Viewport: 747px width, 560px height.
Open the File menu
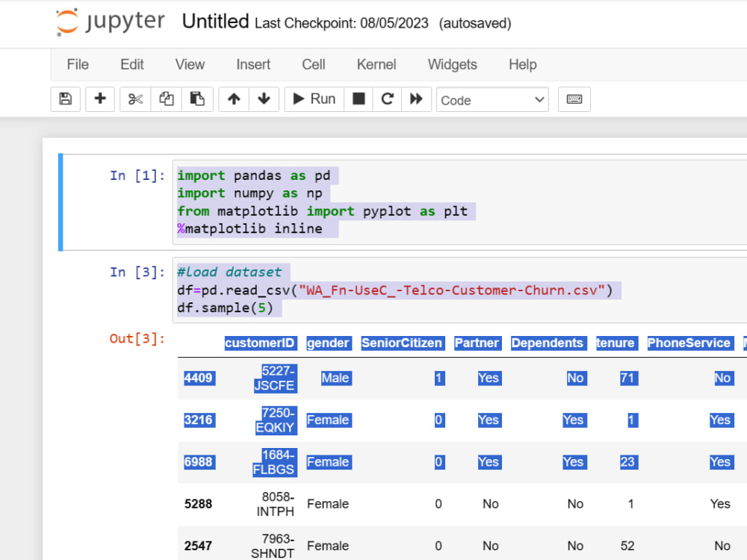tap(78, 64)
